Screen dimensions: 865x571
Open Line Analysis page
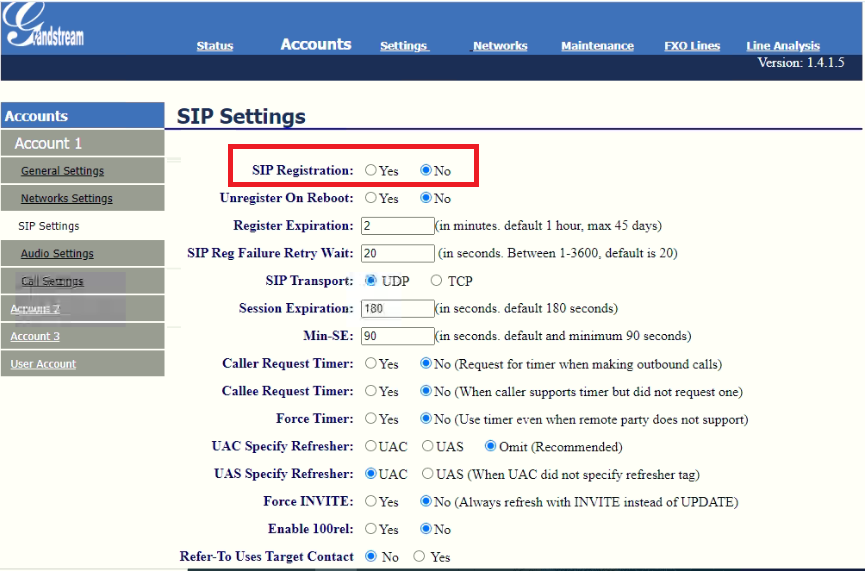783,46
